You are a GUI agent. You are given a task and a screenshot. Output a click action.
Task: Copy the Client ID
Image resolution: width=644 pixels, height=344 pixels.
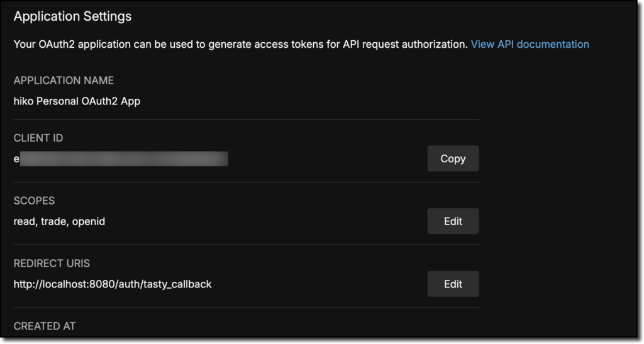pyautogui.click(x=453, y=158)
